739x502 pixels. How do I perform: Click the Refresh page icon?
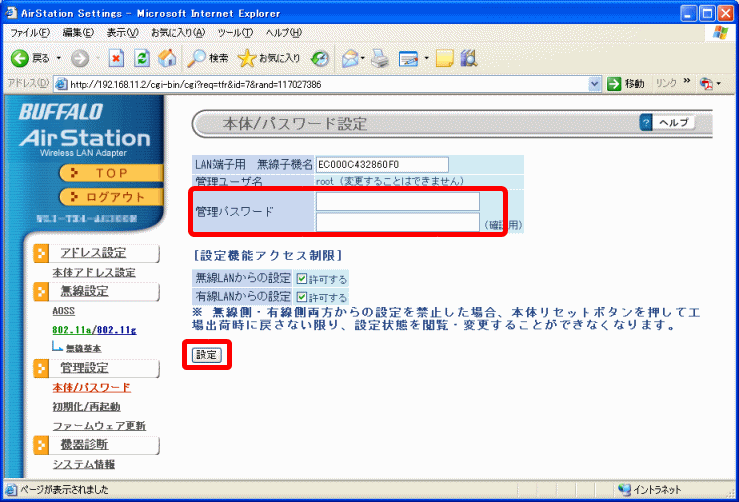pyautogui.click(x=142, y=58)
